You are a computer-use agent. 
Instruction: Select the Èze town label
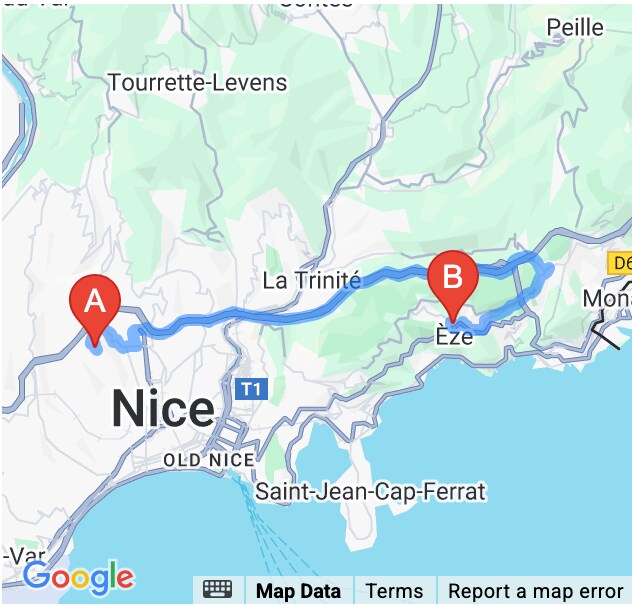click(454, 336)
